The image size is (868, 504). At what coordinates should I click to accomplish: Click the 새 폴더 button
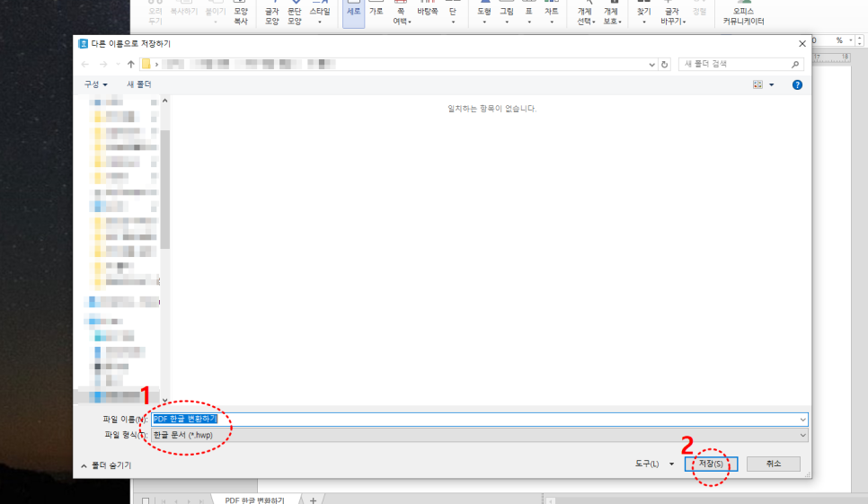pos(139,84)
